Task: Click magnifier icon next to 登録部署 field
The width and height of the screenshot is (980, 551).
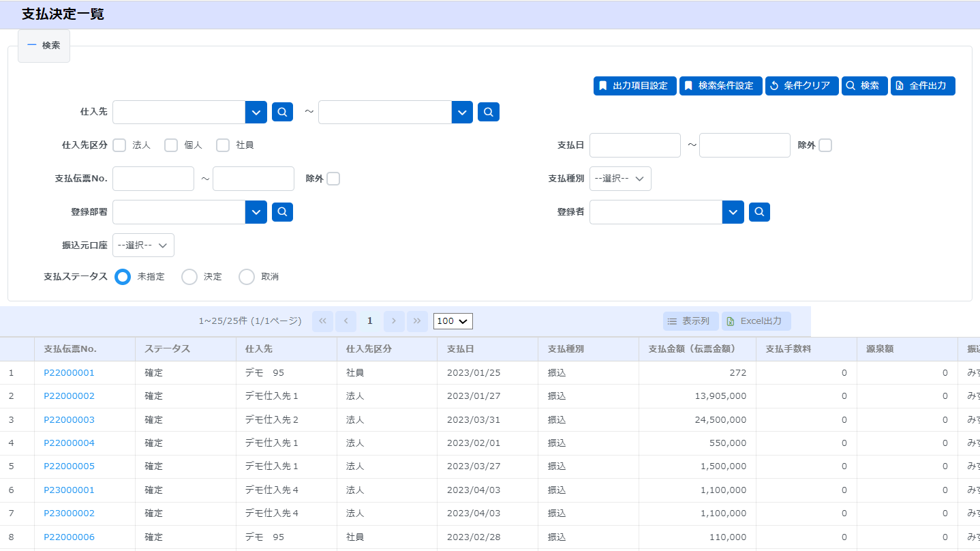Action: (282, 212)
